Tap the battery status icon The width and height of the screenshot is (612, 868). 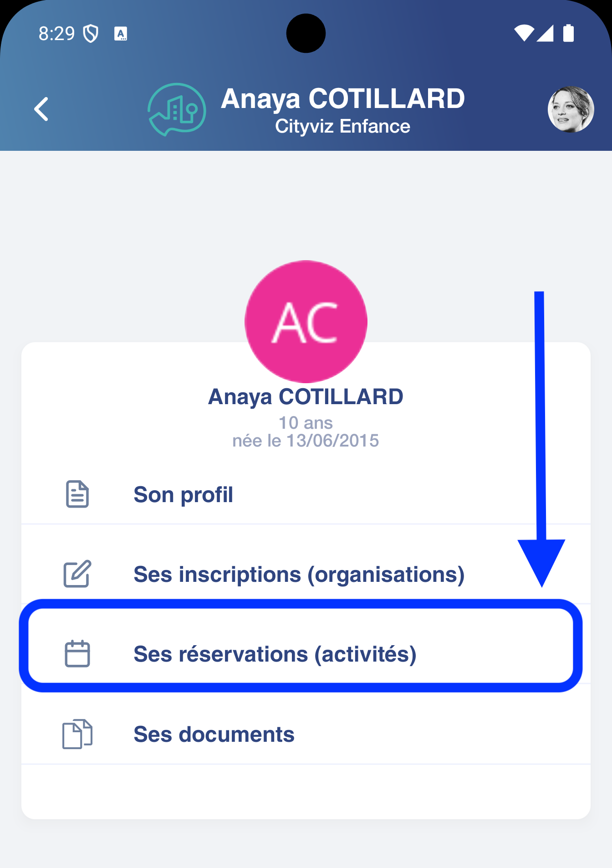(568, 33)
